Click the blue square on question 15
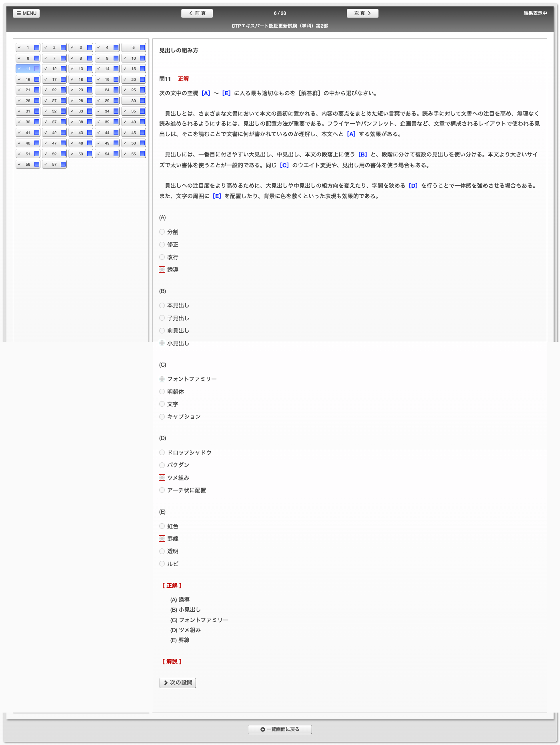 coord(142,69)
